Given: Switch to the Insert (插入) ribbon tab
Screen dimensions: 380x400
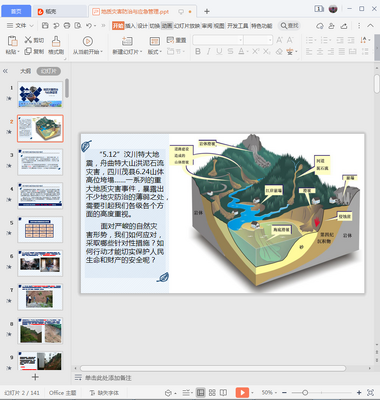Looking at the screenshot, I should [x=130, y=26].
